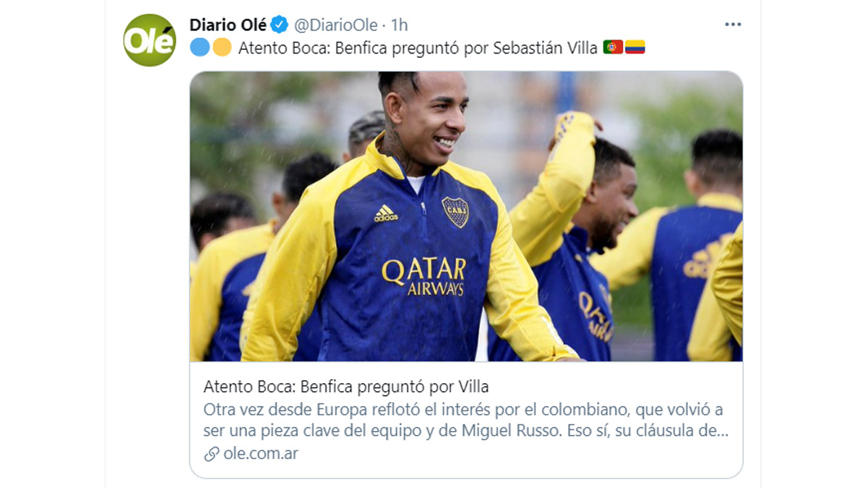Open the Sebastián Villa article photo

pyautogui.click(x=466, y=216)
